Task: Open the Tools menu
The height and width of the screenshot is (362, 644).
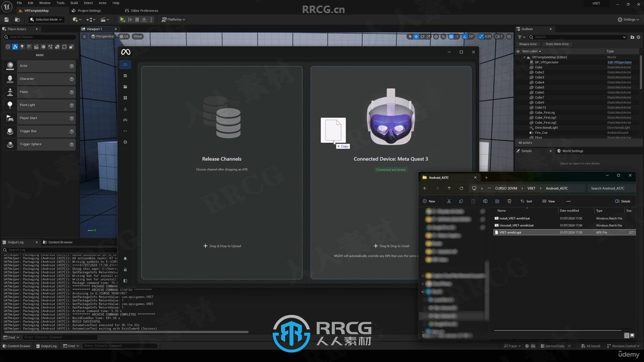Action: tap(60, 3)
